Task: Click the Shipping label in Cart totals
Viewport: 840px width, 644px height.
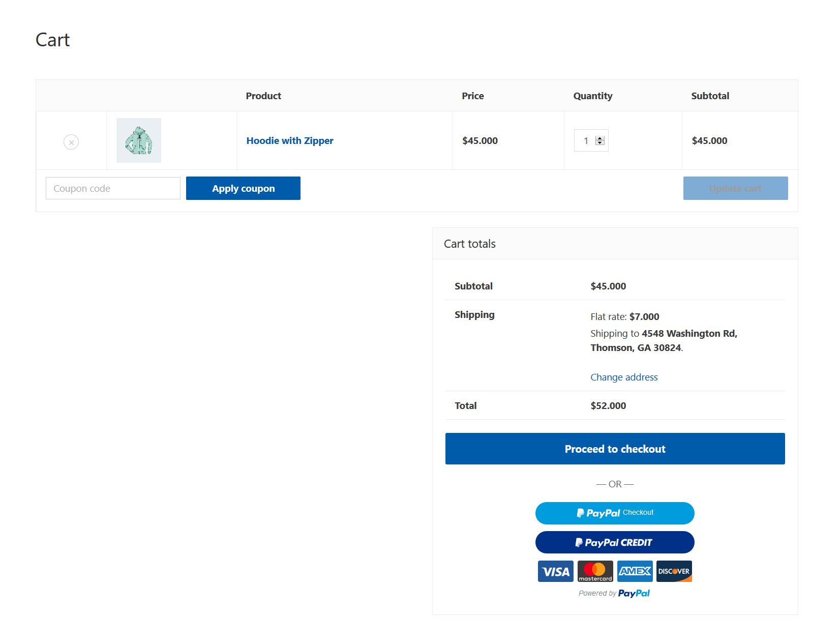Action: 474,314
